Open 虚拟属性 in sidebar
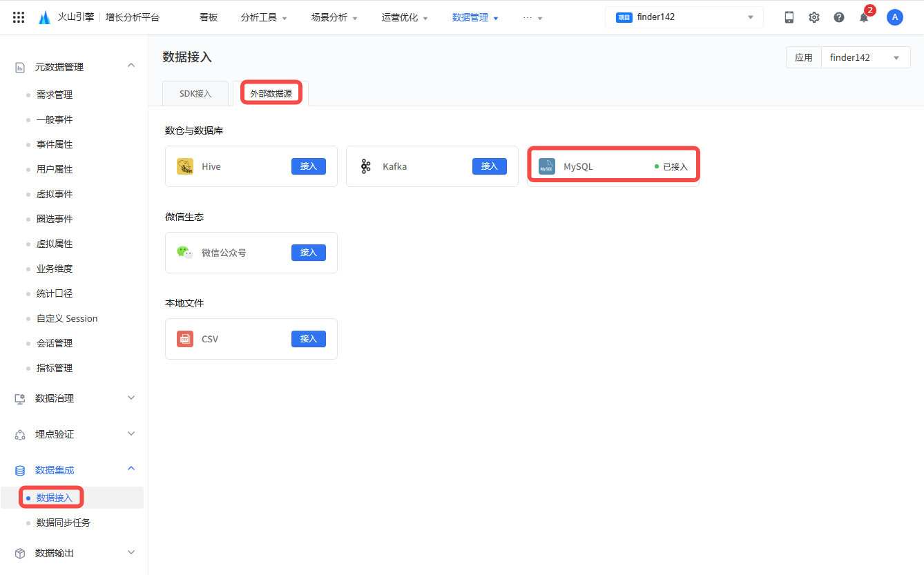Viewport: 924px width, 575px height. pos(55,244)
